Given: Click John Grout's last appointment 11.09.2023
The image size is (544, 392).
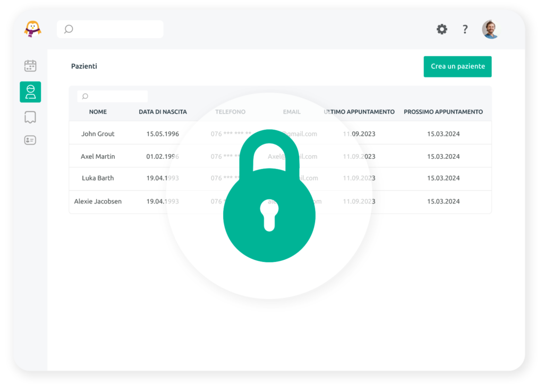Looking at the screenshot, I should pyautogui.click(x=359, y=134).
